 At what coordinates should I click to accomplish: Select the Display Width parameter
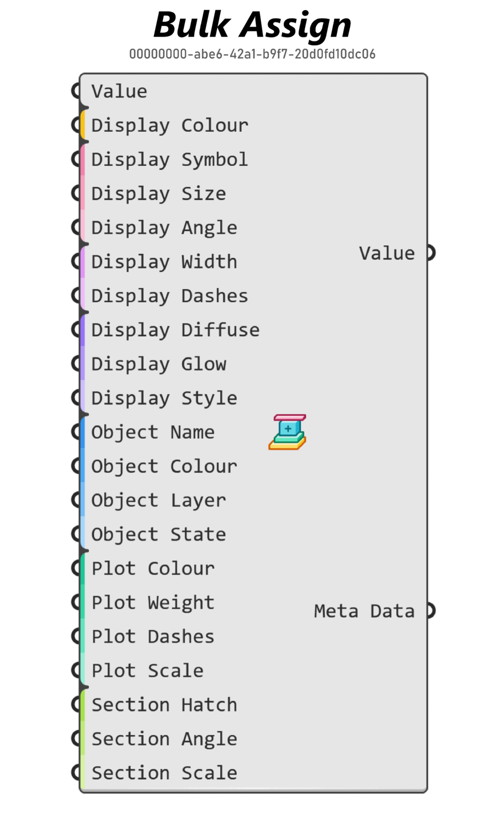[164, 262]
